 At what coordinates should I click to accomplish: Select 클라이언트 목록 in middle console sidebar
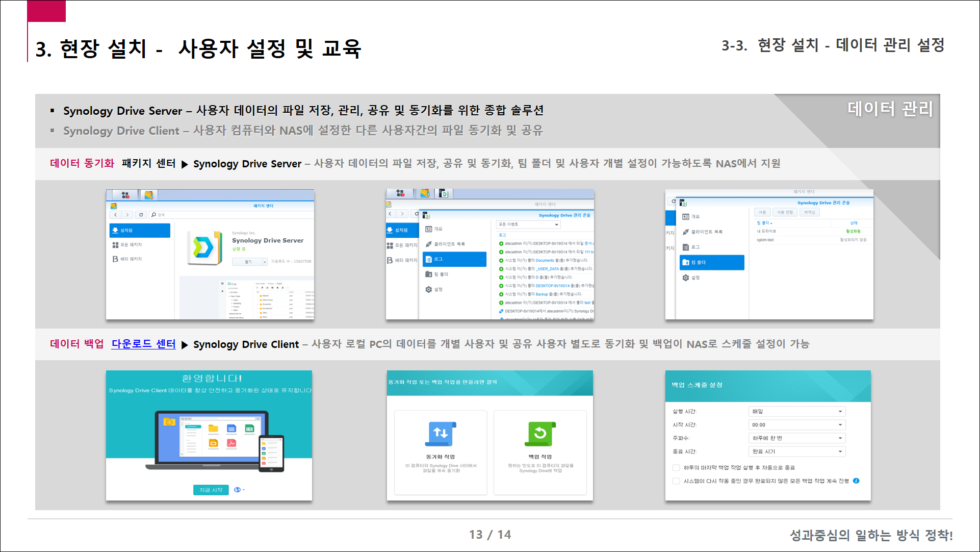click(x=449, y=244)
